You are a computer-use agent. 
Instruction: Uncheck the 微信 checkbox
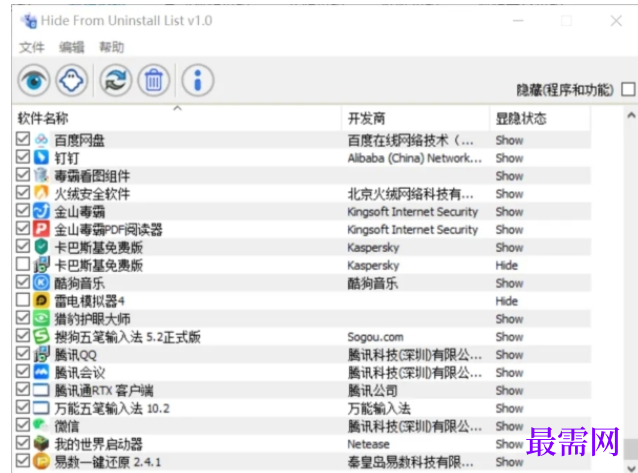pyautogui.click(x=23, y=425)
